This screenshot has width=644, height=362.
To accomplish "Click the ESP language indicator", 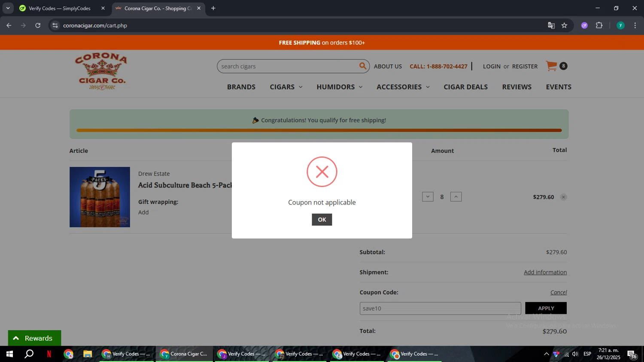I will pyautogui.click(x=587, y=354).
